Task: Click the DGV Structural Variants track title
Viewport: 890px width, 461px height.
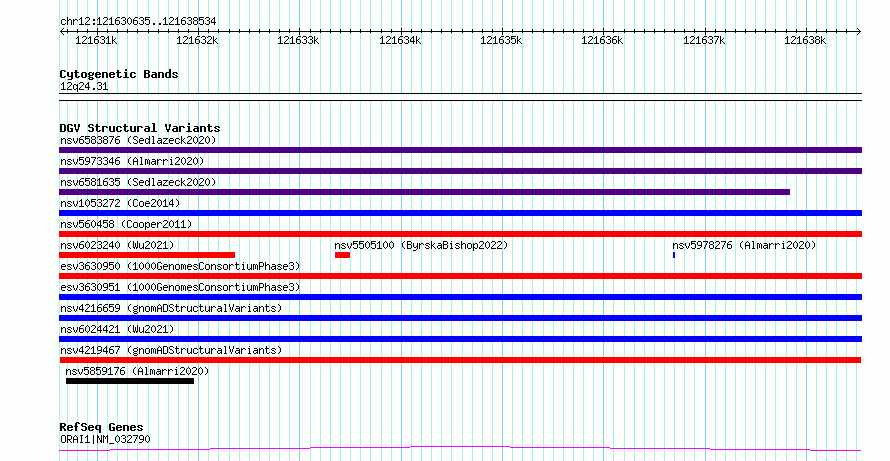Action: 140,128
